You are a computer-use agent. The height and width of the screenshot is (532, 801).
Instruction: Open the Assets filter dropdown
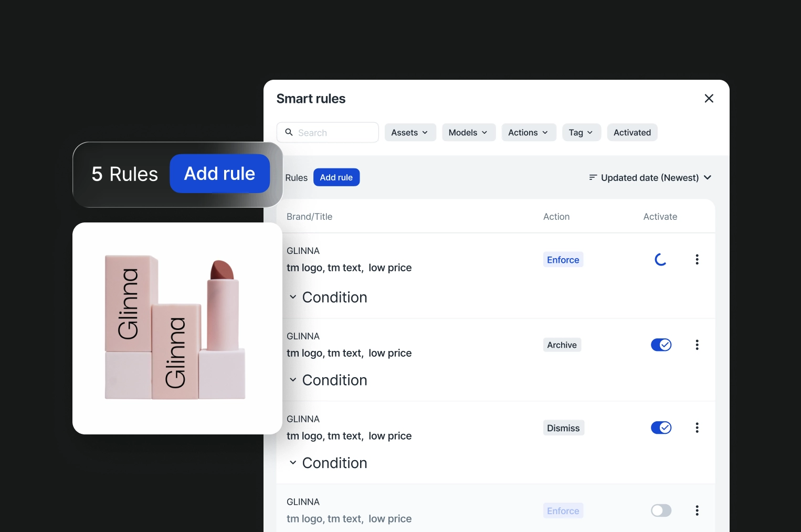click(410, 132)
